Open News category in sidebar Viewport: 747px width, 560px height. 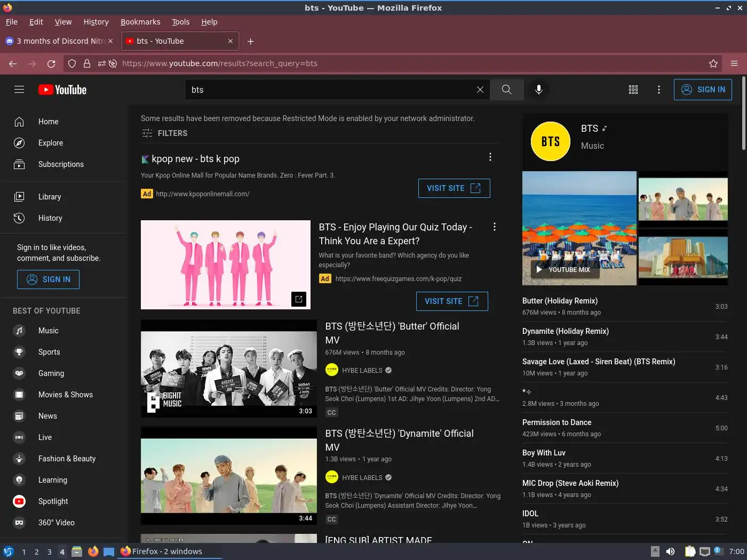tap(63, 416)
